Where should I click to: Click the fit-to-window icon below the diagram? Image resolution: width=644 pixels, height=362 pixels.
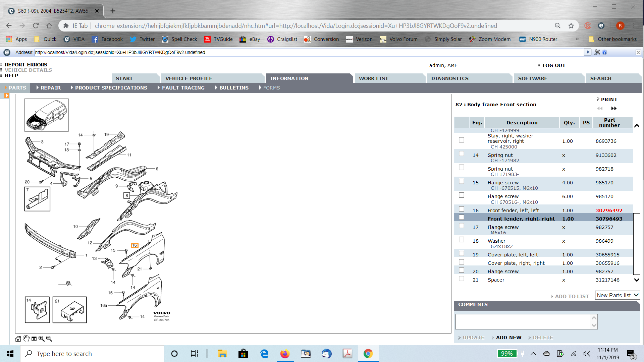click(x=34, y=339)
